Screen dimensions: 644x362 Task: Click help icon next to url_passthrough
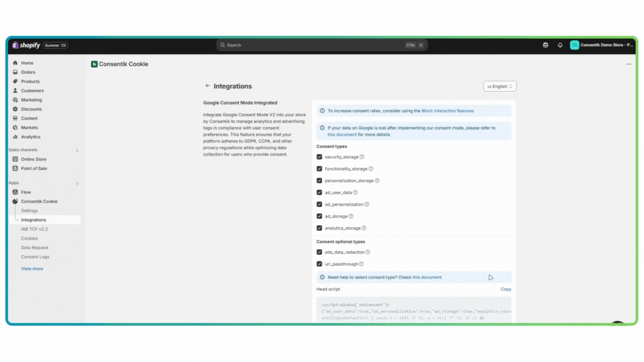click(x=362, y=264)
